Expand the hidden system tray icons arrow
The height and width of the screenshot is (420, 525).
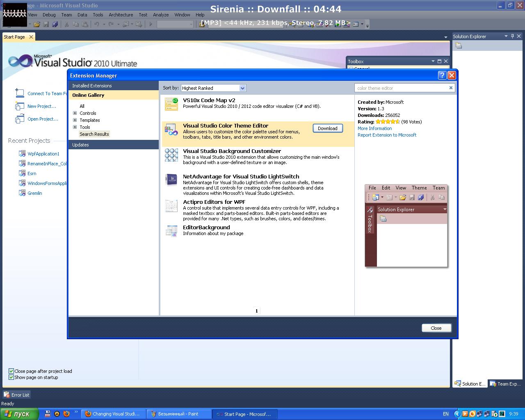[457, 414]
